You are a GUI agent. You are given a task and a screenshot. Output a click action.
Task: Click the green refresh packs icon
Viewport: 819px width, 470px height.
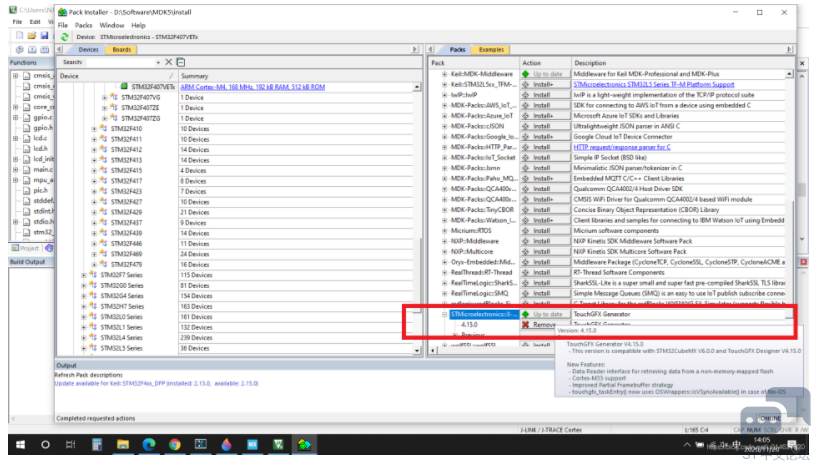coord(65,37)
